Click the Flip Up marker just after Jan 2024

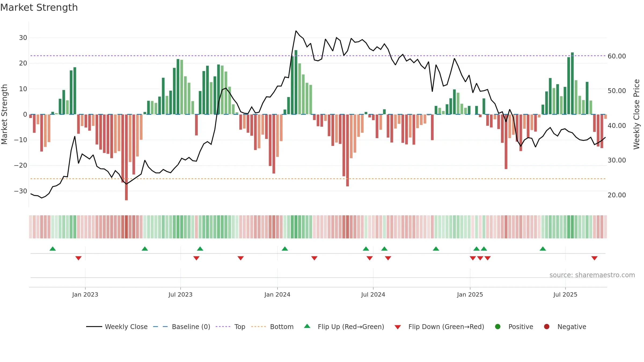click(x=285, y=249)
